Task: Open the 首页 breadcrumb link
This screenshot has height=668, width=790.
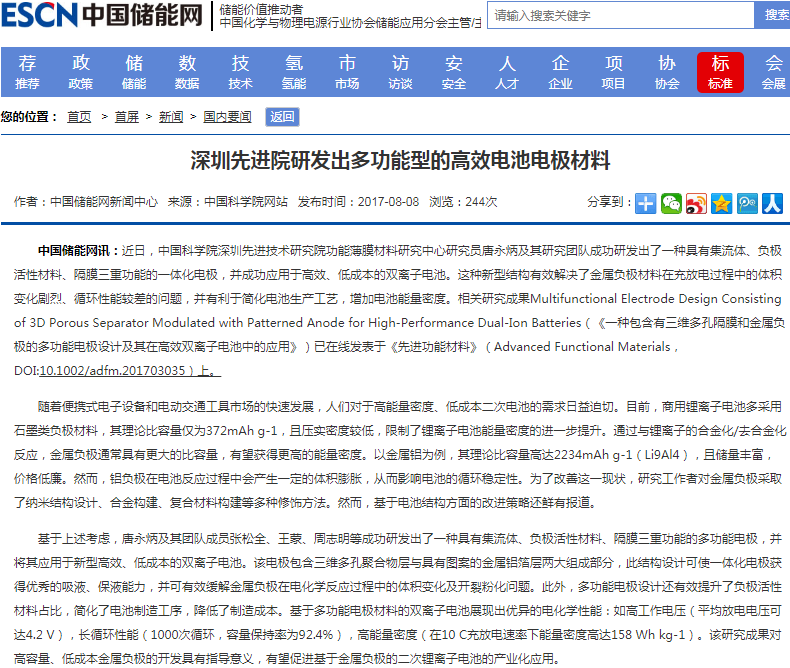Action: pos(79,117)
